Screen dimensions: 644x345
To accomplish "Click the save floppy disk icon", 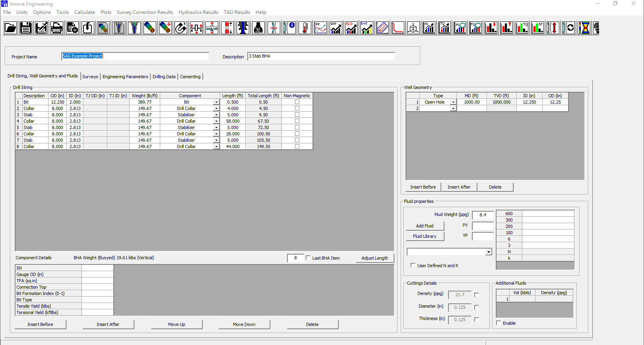I will [26, 28].
